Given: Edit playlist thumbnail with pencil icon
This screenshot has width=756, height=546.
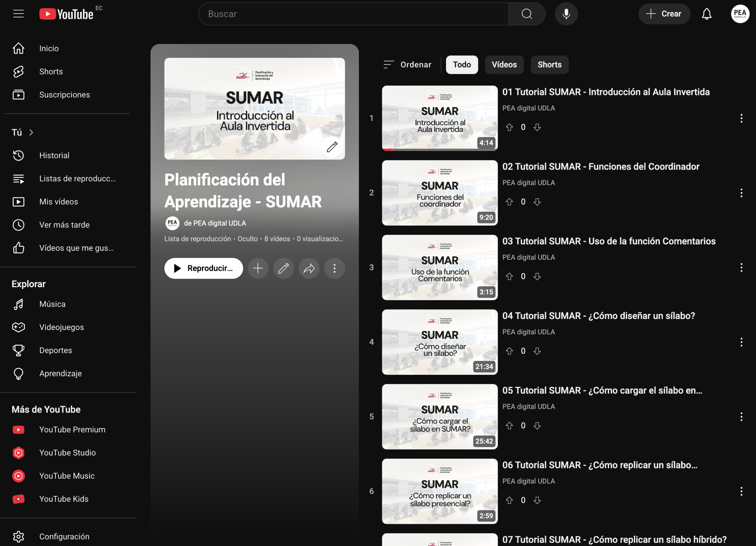Looking at the screenshot, I should click(332, 147).
